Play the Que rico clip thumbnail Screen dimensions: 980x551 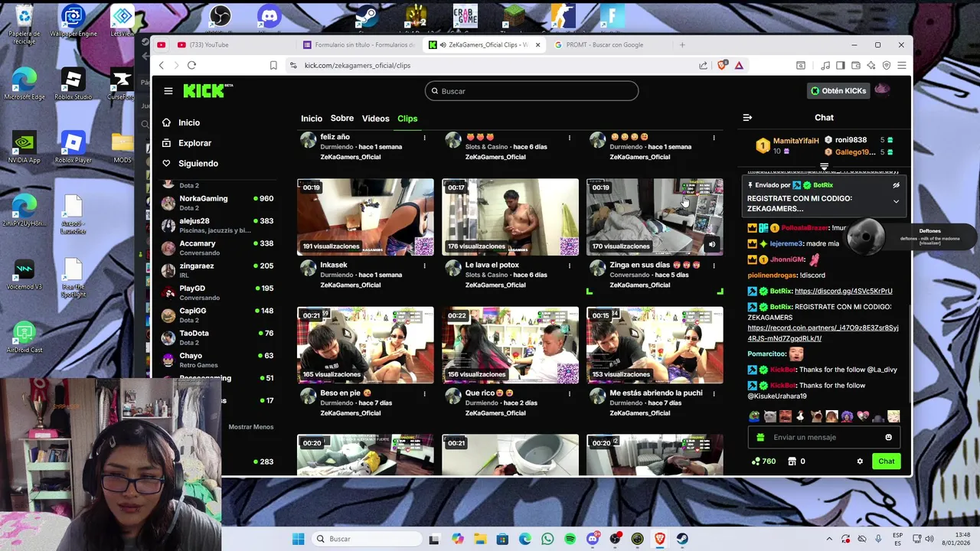pos(510,345)
